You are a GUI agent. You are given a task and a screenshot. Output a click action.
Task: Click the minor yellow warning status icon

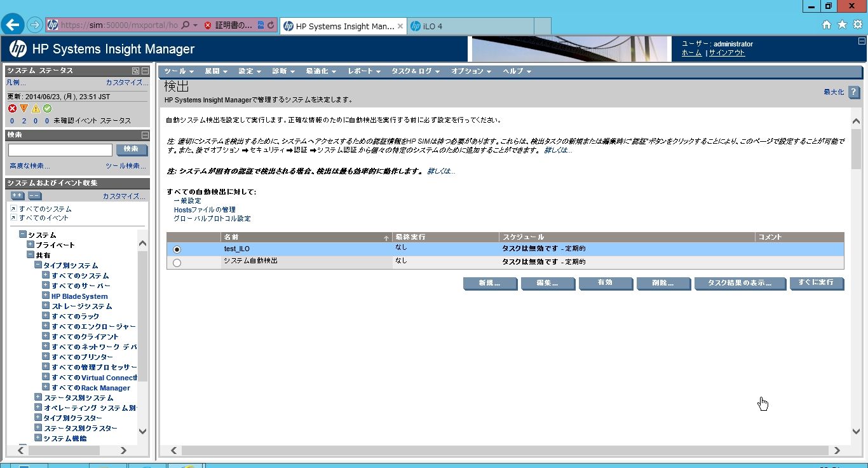click(36, 109)
